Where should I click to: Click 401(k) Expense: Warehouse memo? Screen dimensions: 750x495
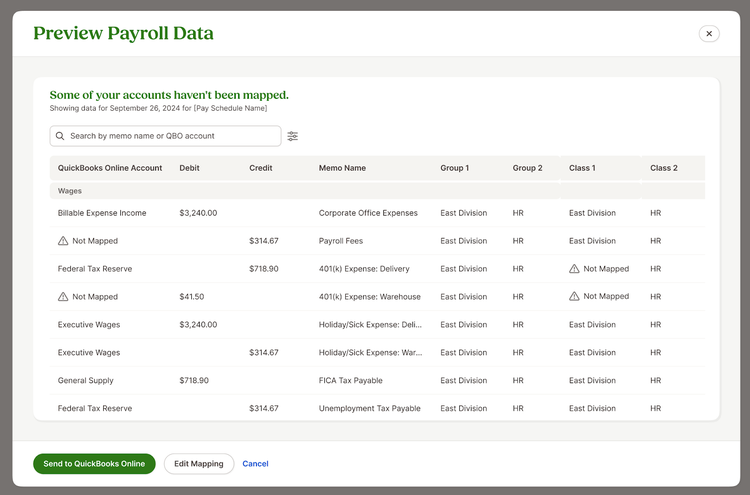coord(370,297)
